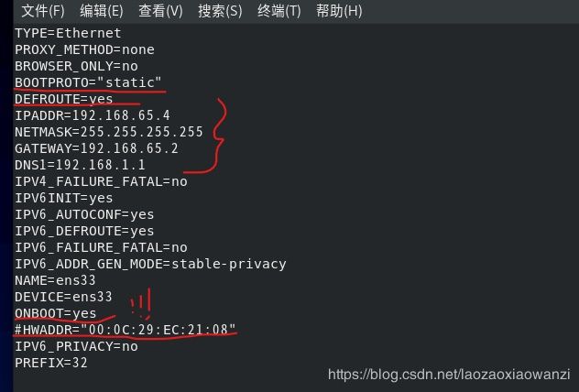579x392 pixels.
Task: Click the DNS1=192.168.1.1 line
Action: 80,165
